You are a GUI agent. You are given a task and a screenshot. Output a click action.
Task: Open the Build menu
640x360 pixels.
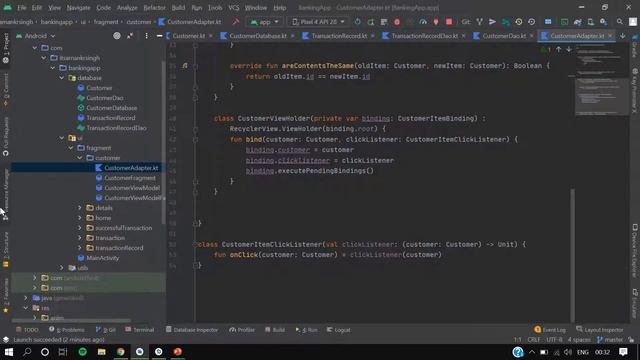pos(178,7)
